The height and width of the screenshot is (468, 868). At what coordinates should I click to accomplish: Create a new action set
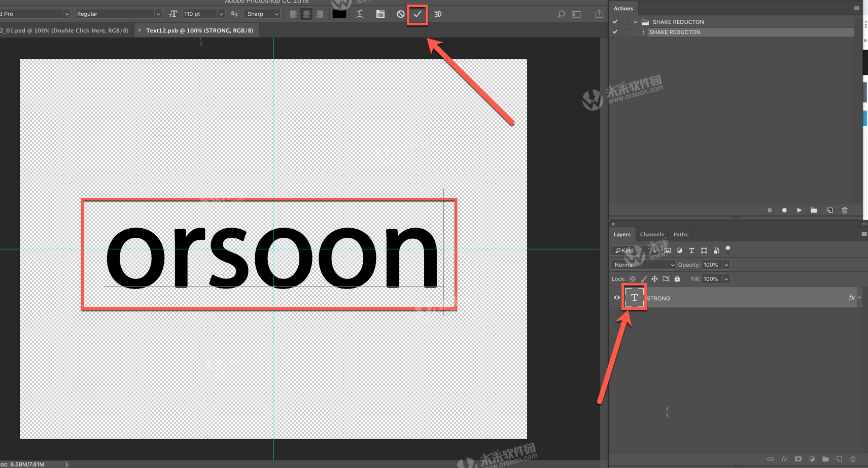[x=814, y=210]
